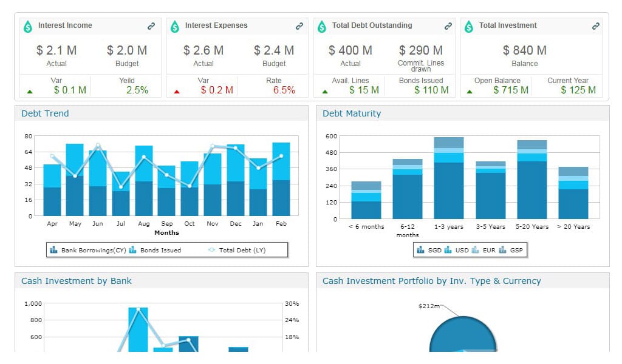Image resolution: width=622 pixels, height=364 pixels.
Task: Click the Interest Income card title
Action: pos(65,25)
